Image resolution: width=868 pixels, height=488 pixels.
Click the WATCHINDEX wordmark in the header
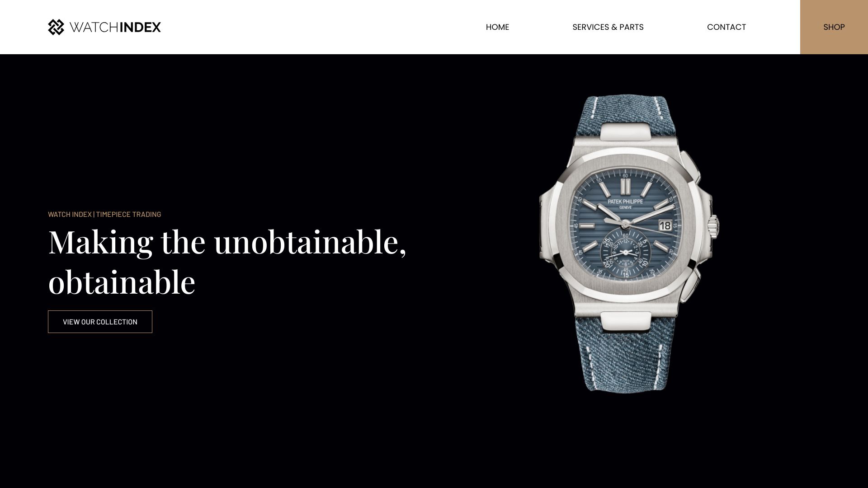coord(115,27)
